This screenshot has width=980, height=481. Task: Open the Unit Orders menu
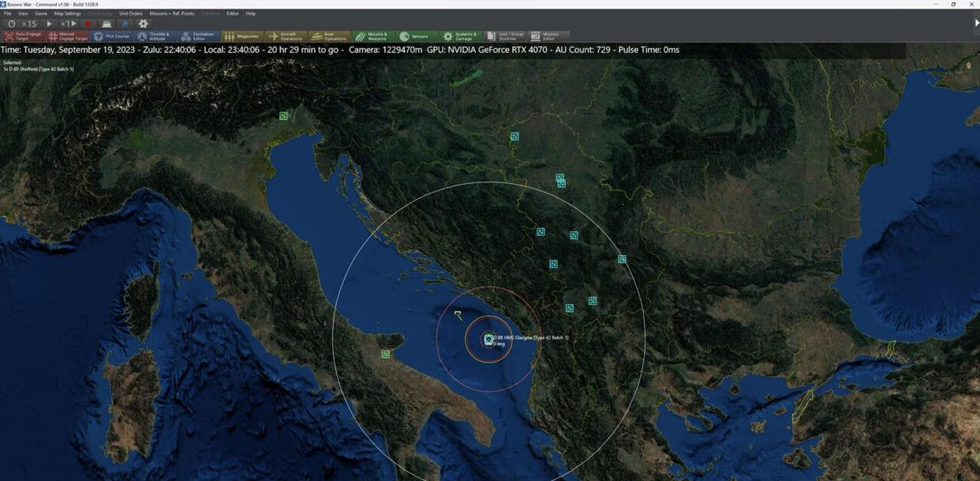pyautogui.click(x=131, y=13)
